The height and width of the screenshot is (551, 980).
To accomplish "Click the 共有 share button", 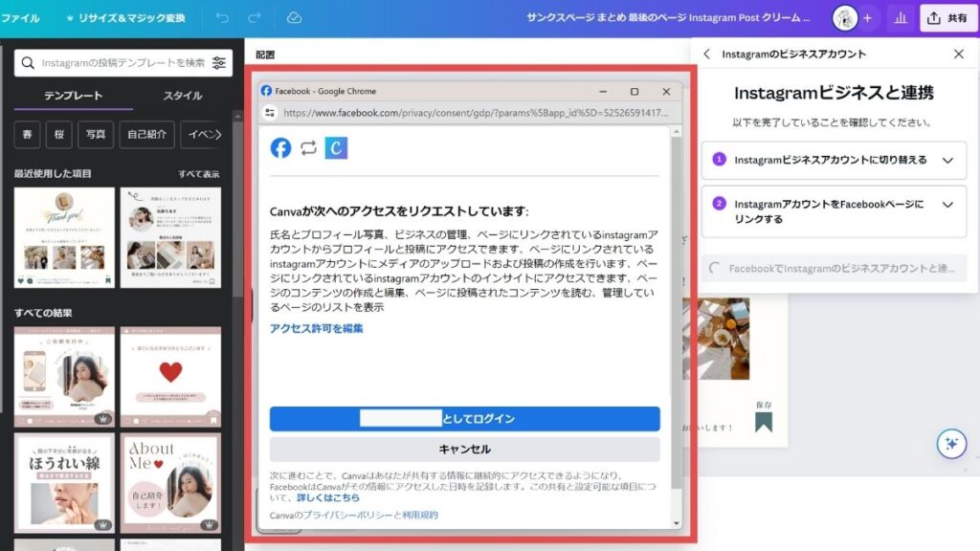I will 947,18.
